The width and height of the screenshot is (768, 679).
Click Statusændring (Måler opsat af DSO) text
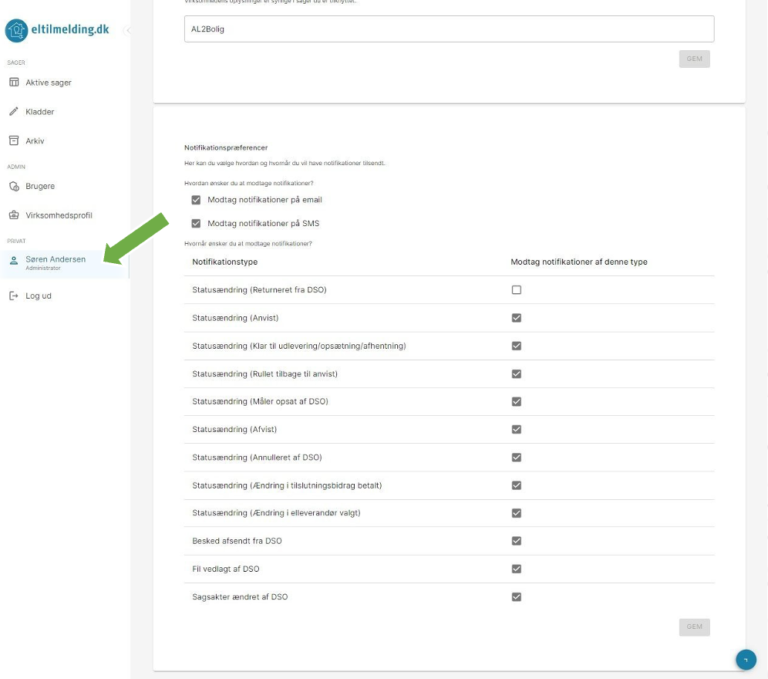click(x=260, y=402)
